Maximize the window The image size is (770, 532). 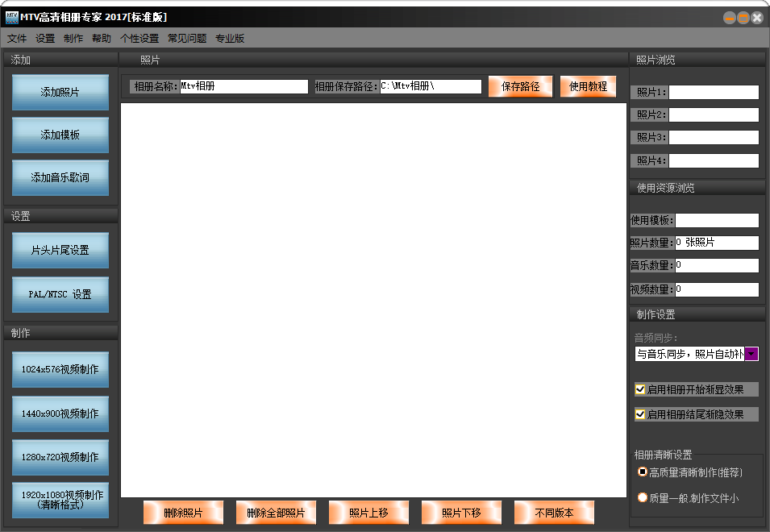pos(743,19)
